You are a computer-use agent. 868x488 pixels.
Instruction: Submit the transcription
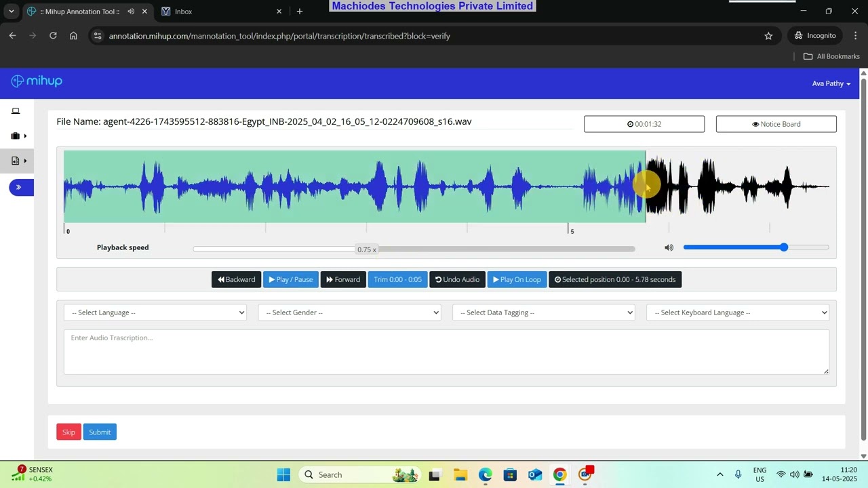click(x=100, y=432)
